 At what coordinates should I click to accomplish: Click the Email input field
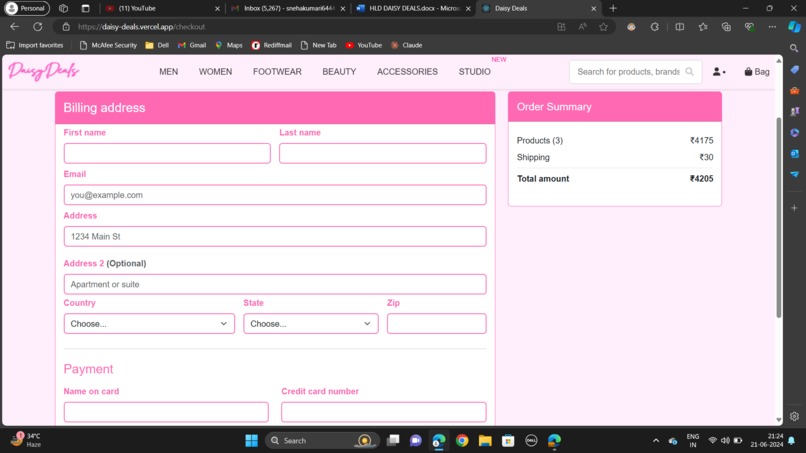[x=275, y=195]
